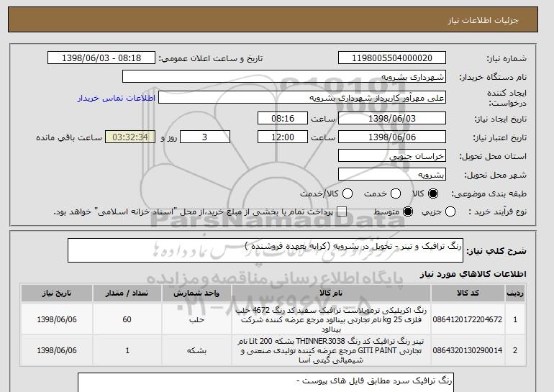Viewport: 554px width, 392px height.
Task: Click the ردیف column header
Action: 514,293
